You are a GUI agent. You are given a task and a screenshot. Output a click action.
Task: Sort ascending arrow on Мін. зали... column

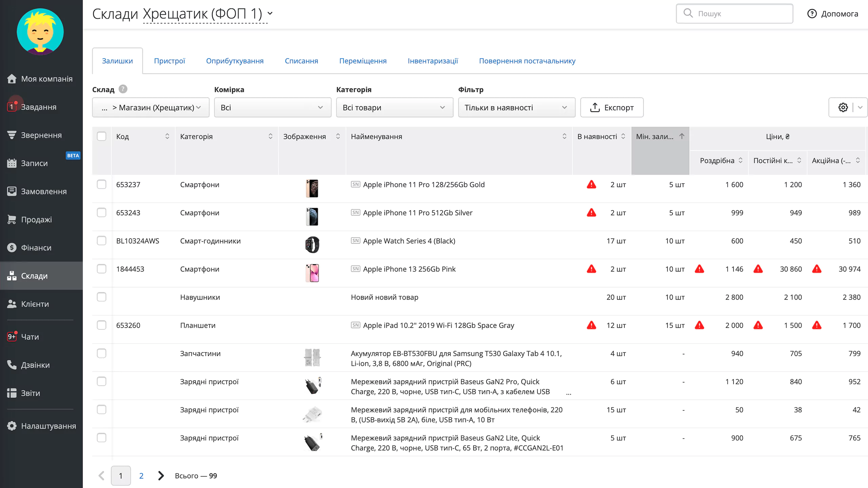tap(682, 136)
